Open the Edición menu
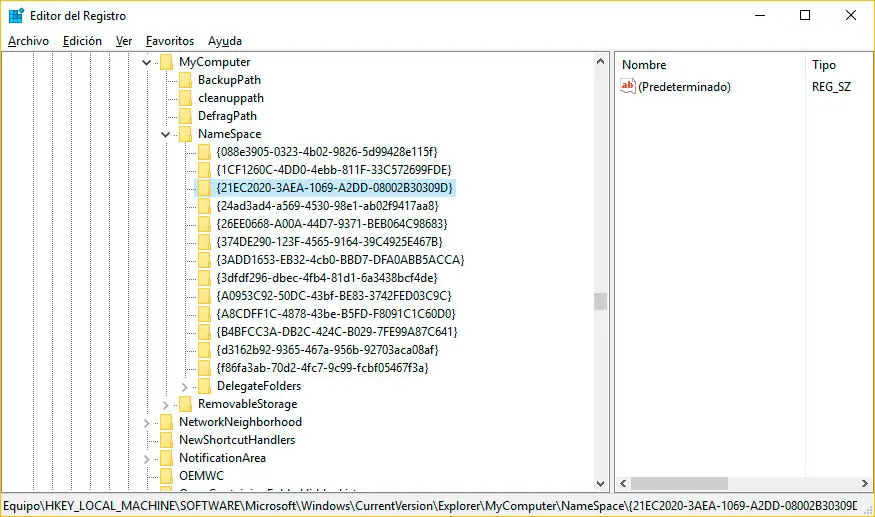Viewport: 875px width, 517px height. point(82,41)
